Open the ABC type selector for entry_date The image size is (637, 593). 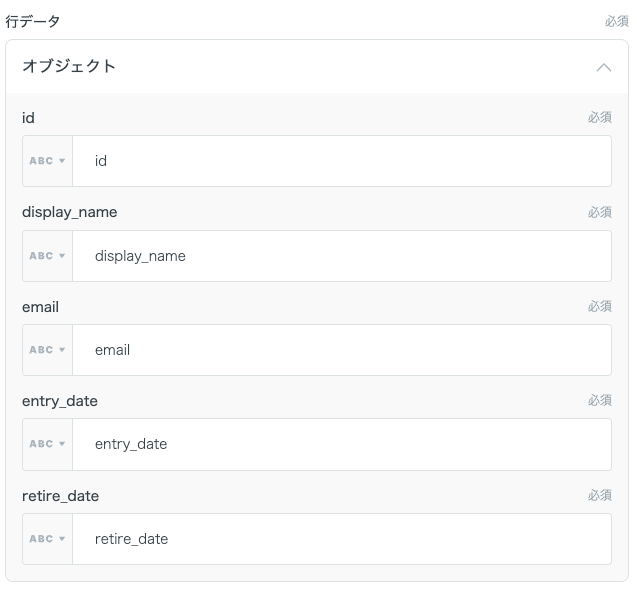point(47,444)
